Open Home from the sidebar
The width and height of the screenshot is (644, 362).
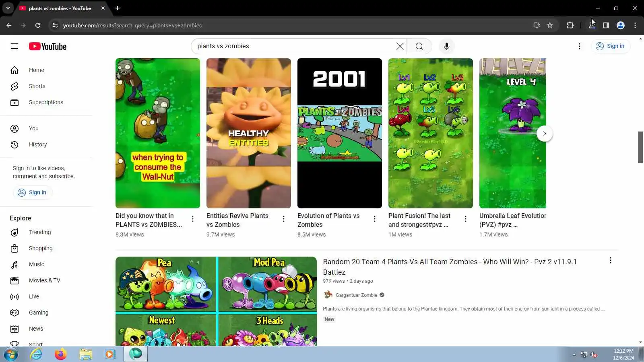click(46, 70)
